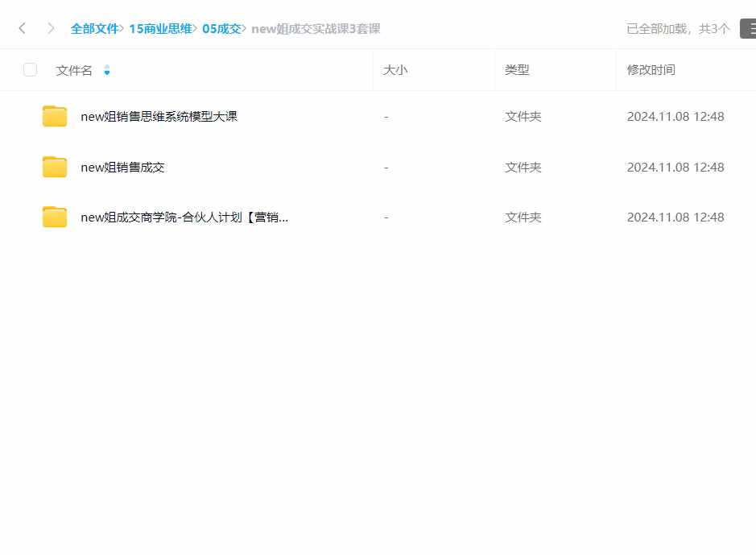Toggle the select-all files checkbox
The image size is (756, 555).
tap(30, 70)
